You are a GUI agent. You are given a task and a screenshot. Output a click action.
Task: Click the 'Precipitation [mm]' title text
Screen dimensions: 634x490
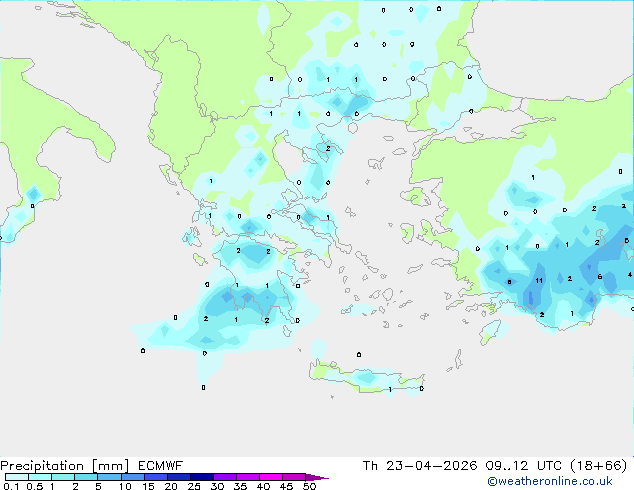pyautogui.click(x=65, y=466)
